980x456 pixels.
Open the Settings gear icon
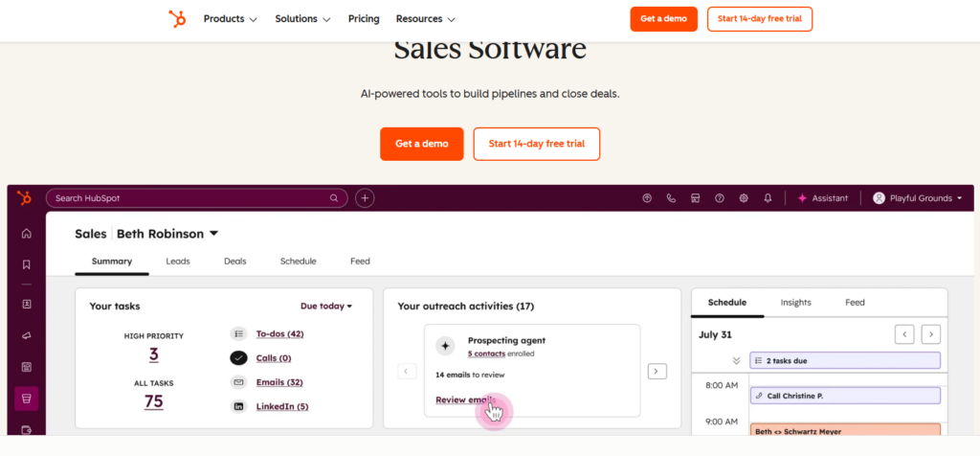tap(744, 198)
